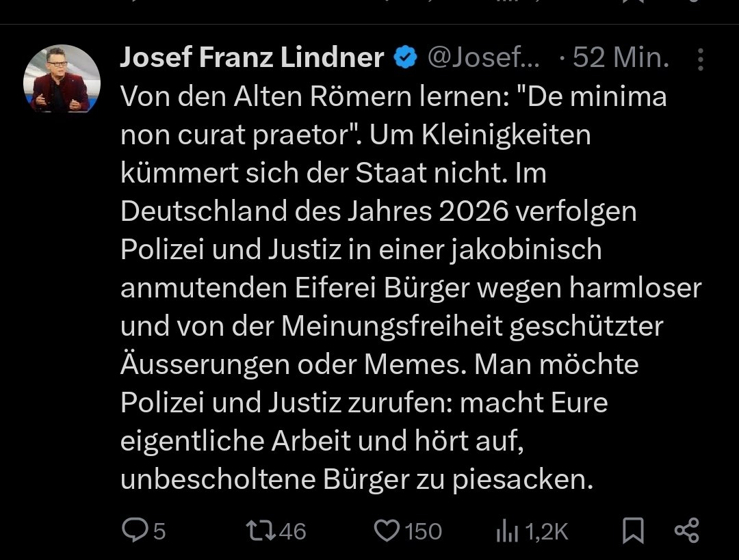Open view analytics bar chart icon
The image size is (739, 560).
pyautogui.click(x=508, y=531)
